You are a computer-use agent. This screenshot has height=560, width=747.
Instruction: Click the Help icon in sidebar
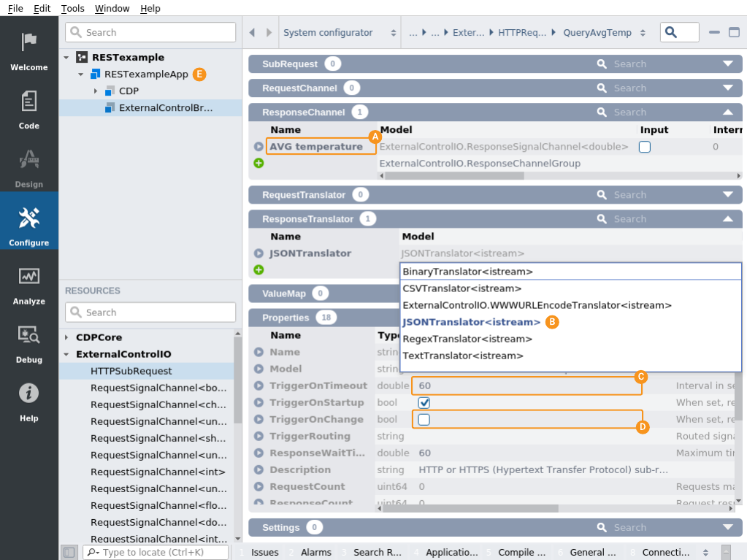click(28, 401)
